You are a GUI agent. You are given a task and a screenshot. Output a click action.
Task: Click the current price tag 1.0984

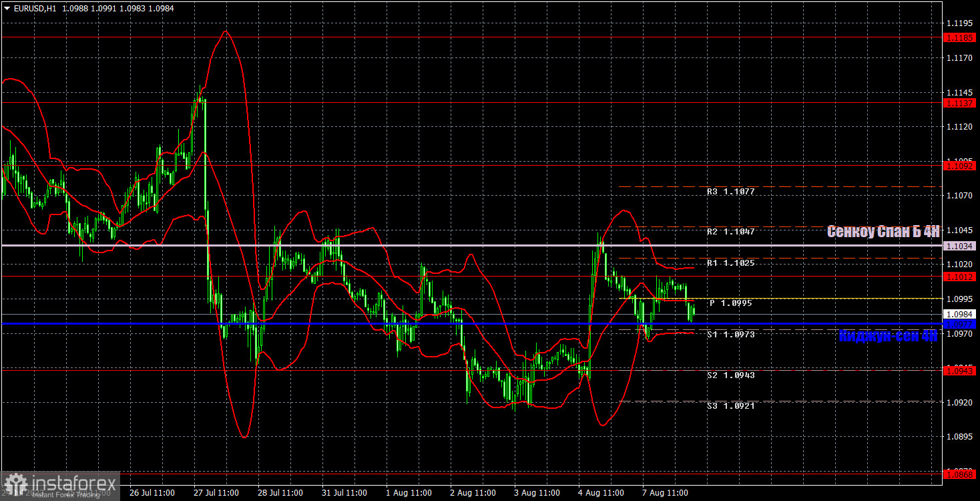click(x=961, y=314)
